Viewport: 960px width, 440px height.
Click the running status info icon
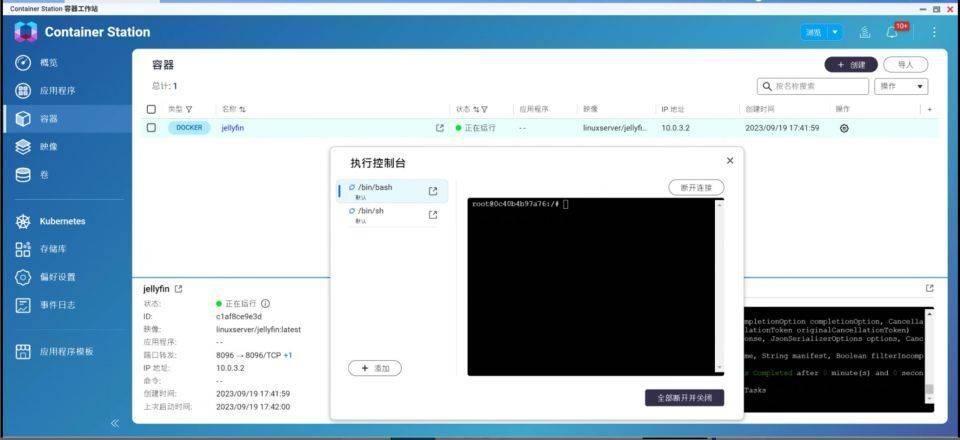[265, 304]
